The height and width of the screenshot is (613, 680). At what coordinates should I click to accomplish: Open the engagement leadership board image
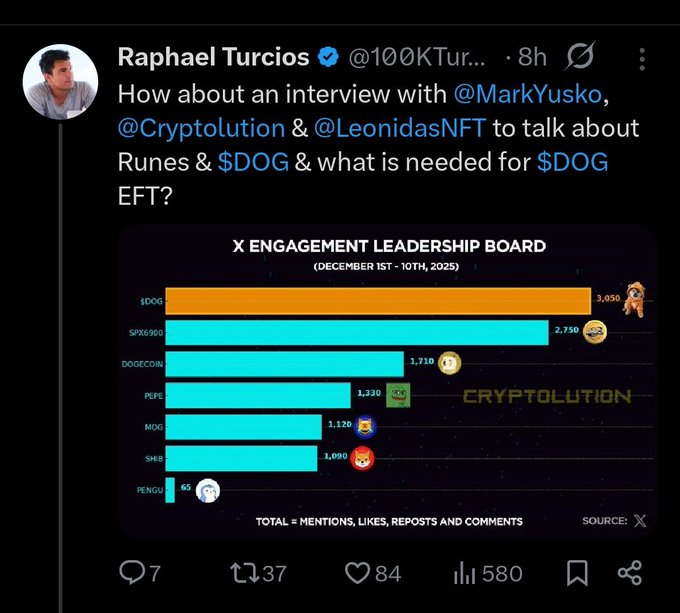386,382
